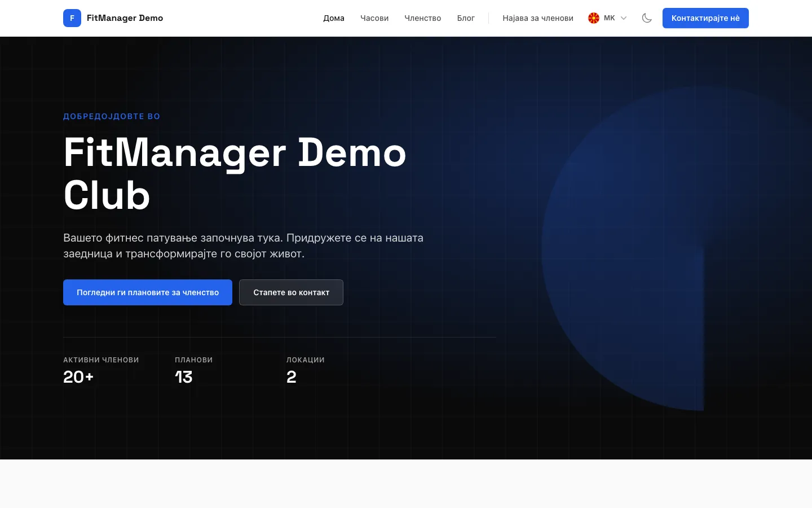812x508 pixels.
Task: Go to the Дома menu item
Action: pos(334,18)
